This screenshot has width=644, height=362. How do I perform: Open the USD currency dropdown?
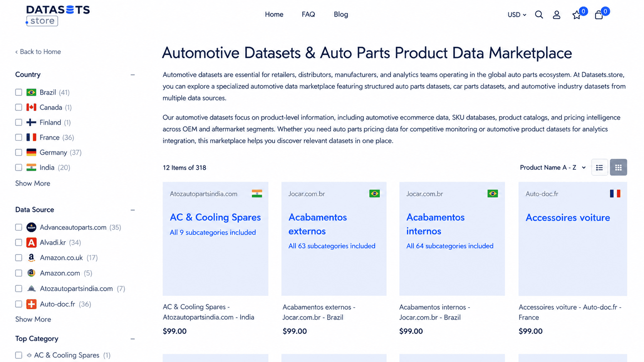coord(517,15)
